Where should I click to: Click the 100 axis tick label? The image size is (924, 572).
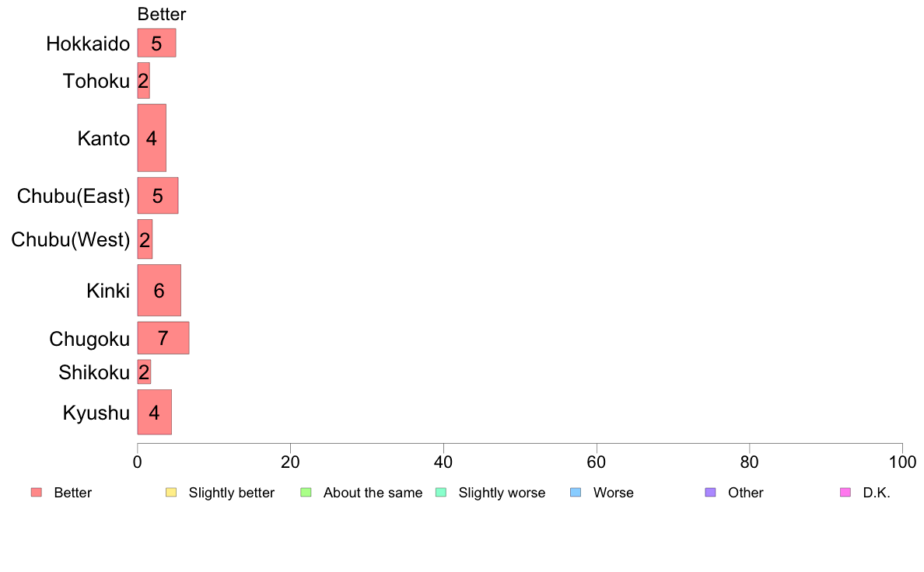pos(903,462)
